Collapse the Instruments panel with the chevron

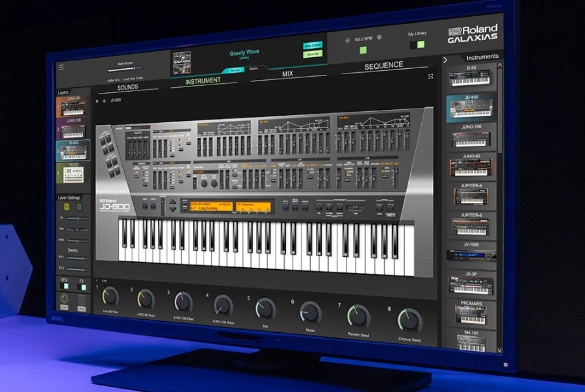445,60
